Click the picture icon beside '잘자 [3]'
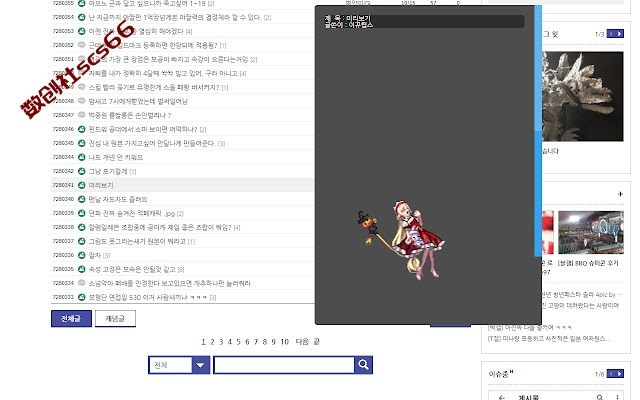 [82, 255]
